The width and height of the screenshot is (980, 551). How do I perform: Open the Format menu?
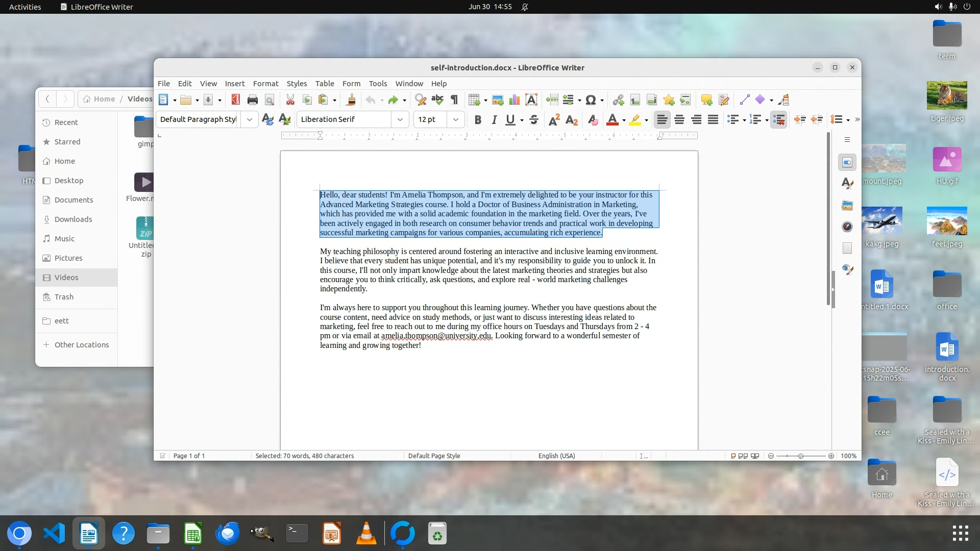pos(265,83)
